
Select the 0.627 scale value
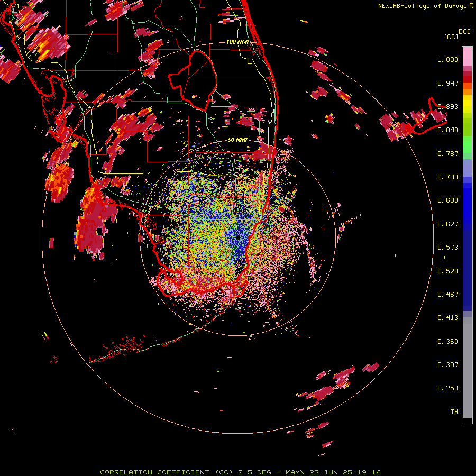click(448, 224)
